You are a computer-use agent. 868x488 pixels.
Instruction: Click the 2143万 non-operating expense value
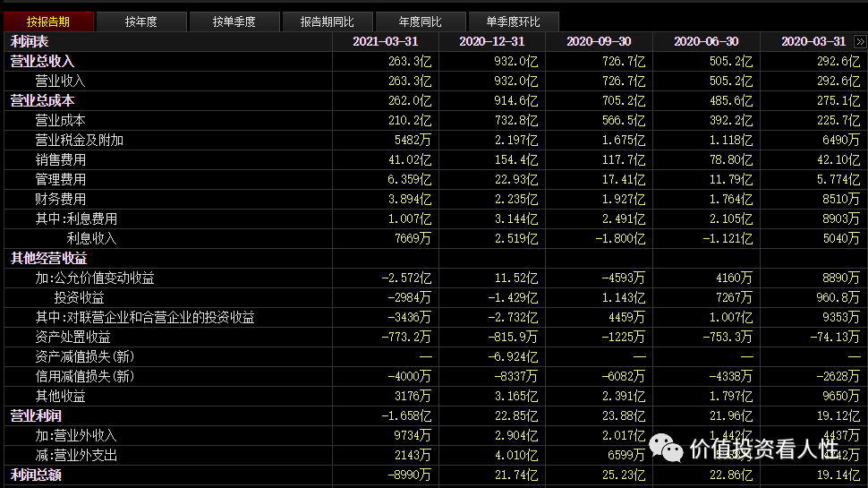(x=413, y=456)
